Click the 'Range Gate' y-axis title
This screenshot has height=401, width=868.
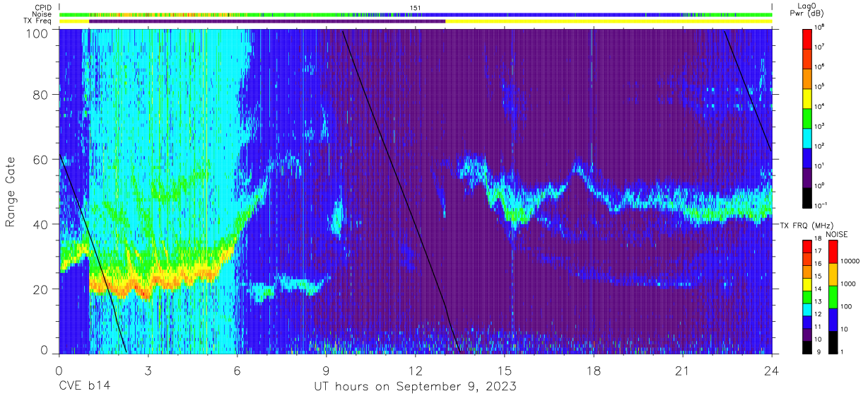point(11,192)
